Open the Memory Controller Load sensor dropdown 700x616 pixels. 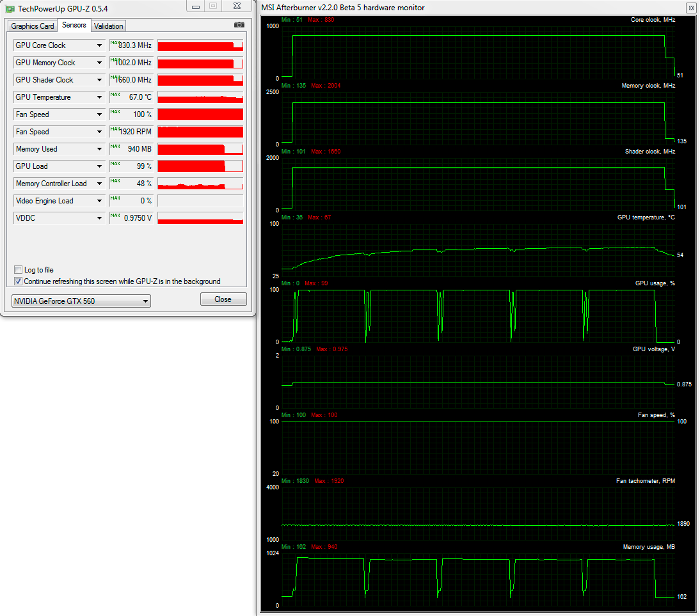[x=100, y=184]
